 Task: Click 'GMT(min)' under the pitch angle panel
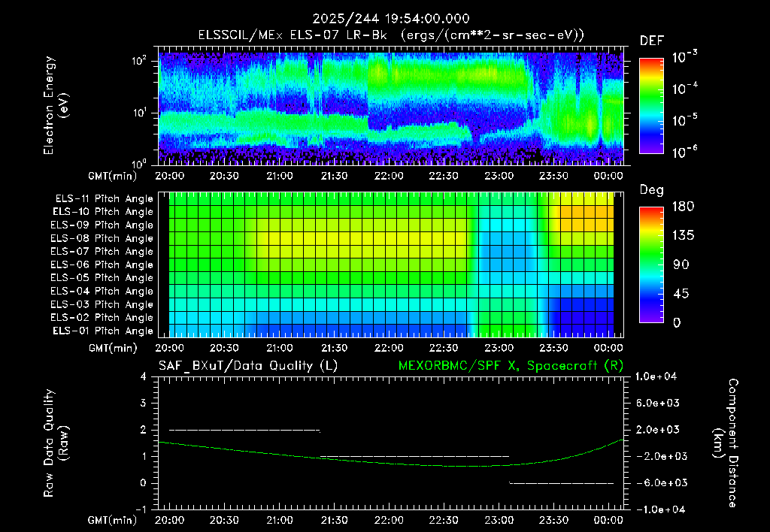pyautogui.click(x=112, y=349)
